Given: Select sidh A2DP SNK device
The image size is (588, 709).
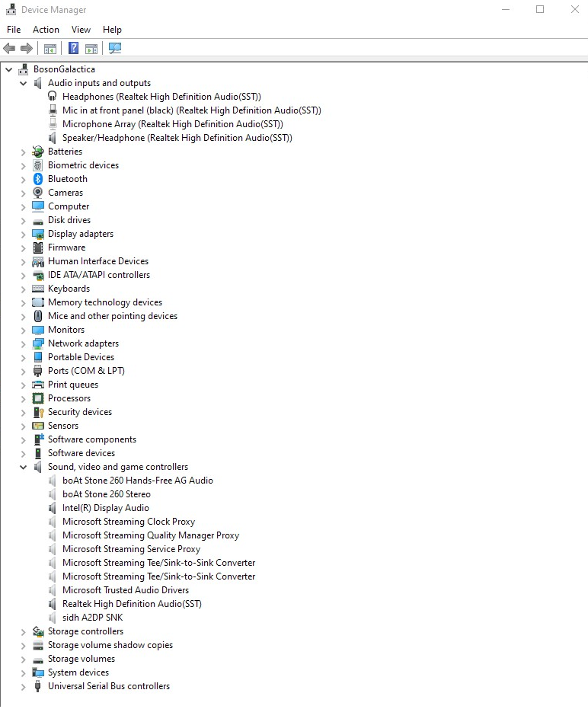Looking at the screenshot, I should (93, 618).
